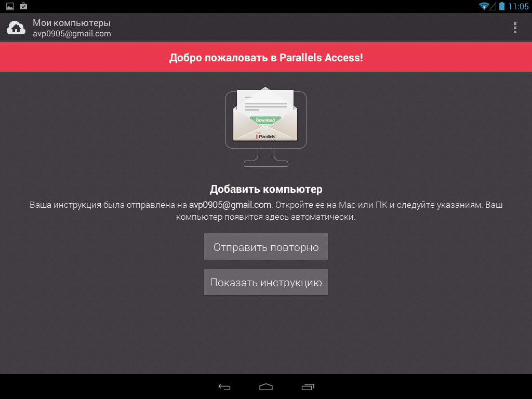Tap the bold email address in the instruction text

pos(230,205)
